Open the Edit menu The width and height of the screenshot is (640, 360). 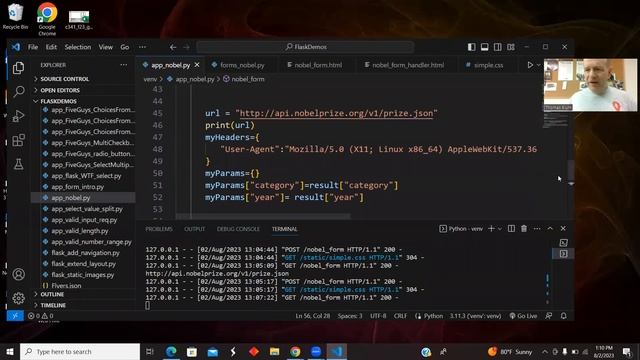51,47
